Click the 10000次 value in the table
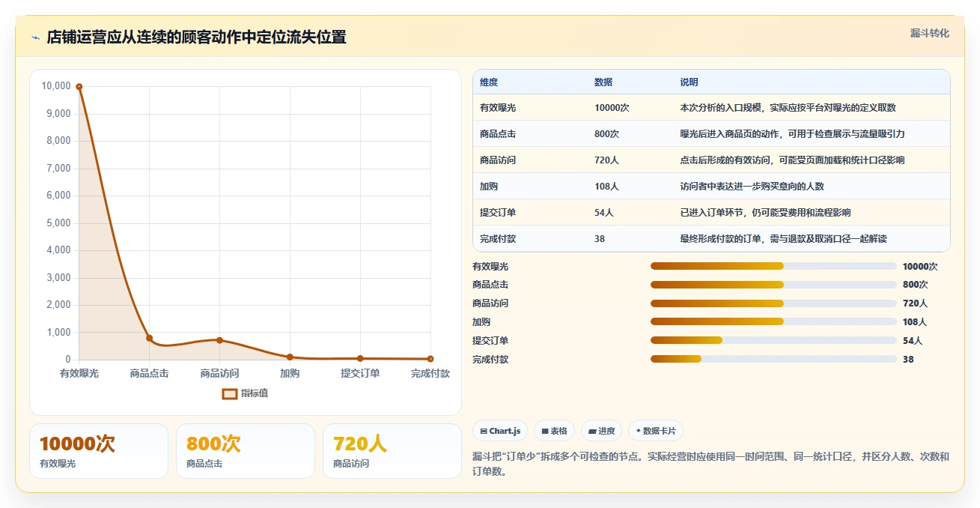 612,108
